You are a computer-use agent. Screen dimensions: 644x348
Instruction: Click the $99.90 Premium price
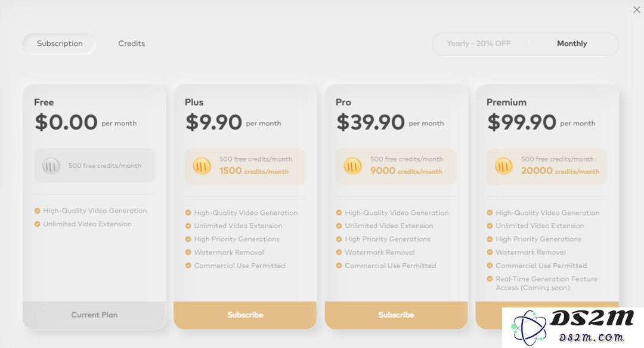522,122
